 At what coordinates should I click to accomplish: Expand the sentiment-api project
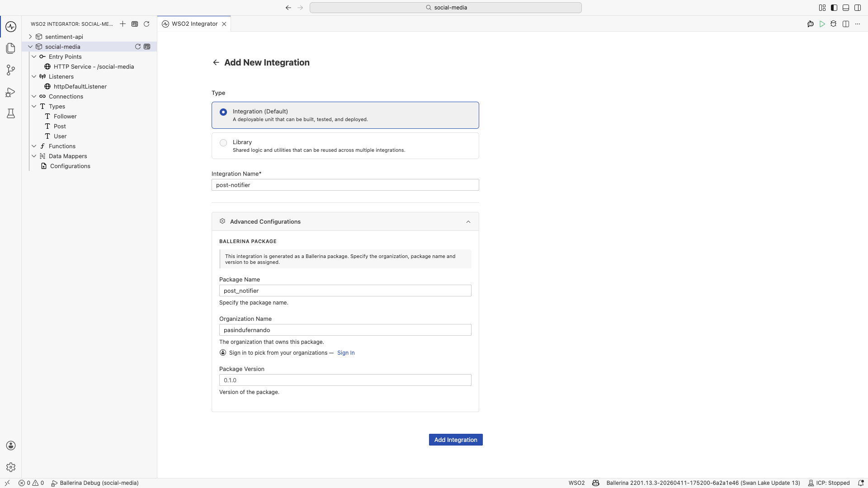[x=30, y=37]
